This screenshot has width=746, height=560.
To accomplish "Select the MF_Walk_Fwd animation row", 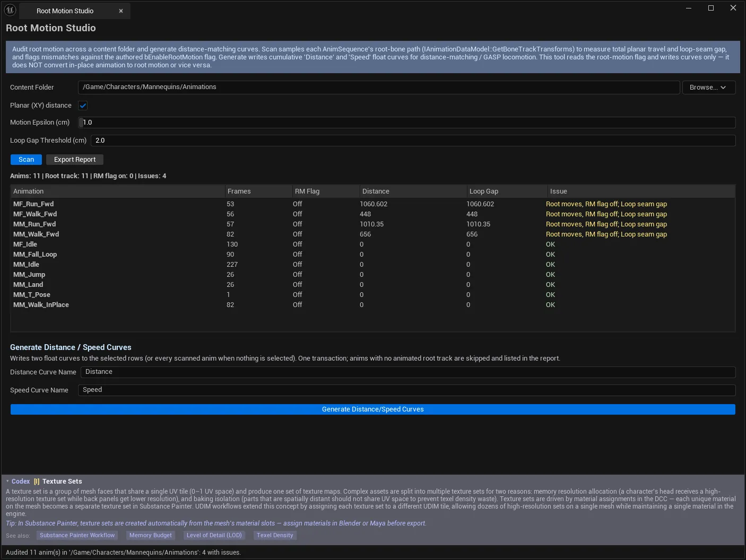I will [372, 214].
